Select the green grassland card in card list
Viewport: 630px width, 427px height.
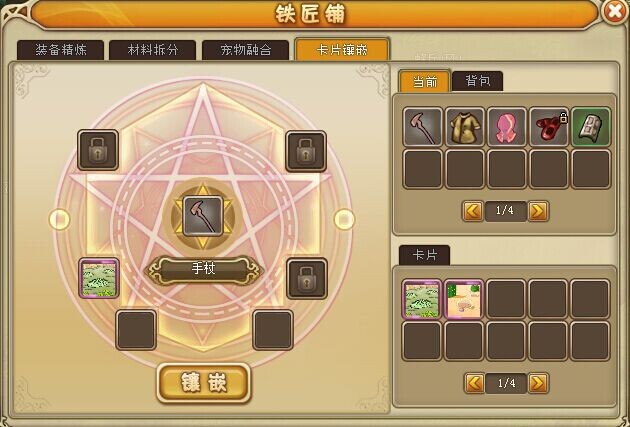pos(422,300)
